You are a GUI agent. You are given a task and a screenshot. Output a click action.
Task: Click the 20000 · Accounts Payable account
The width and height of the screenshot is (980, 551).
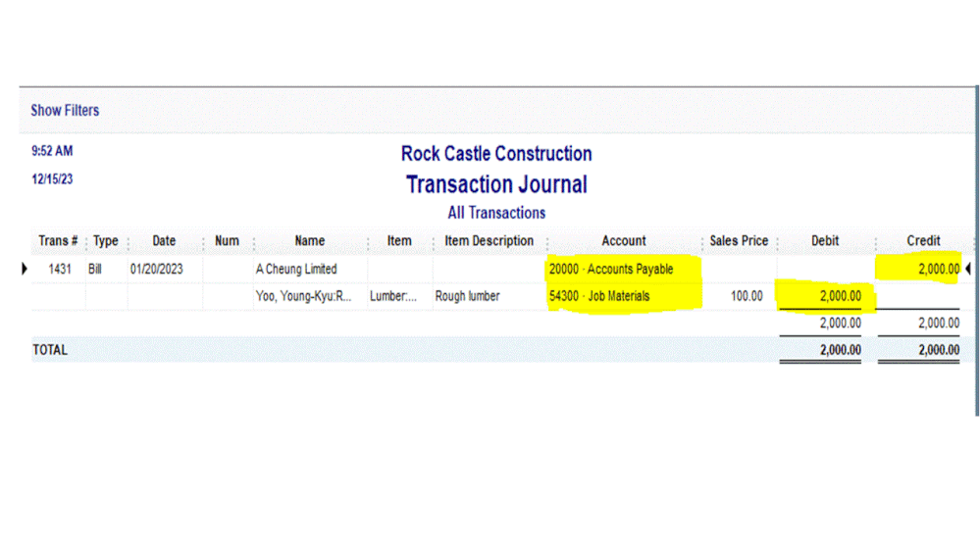click(611, 270)
